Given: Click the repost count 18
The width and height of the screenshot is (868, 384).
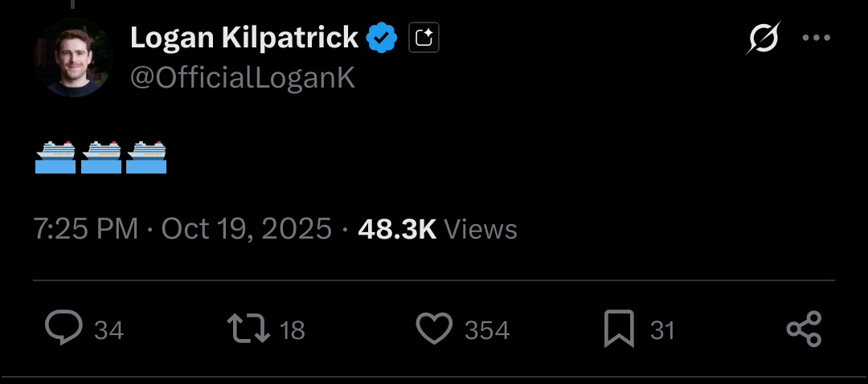Looking at the screenshot, I should click(293, 330).
